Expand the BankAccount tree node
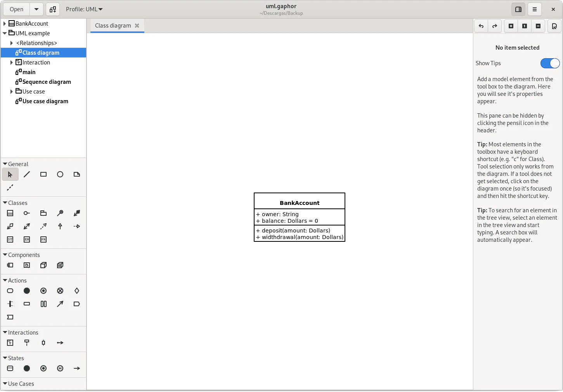The width and height of the screenshot is (563, 392). (5, 24)
